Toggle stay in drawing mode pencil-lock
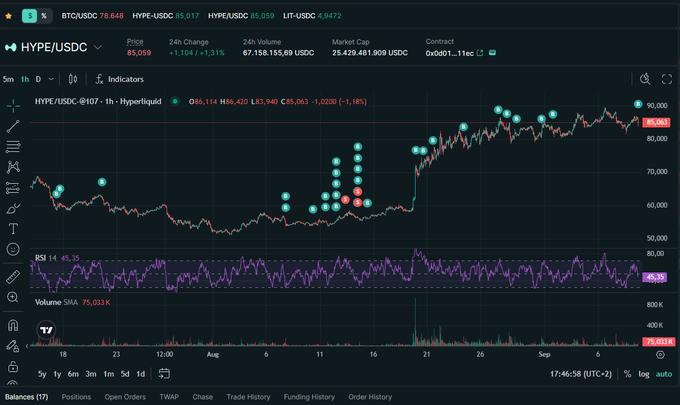 (13, 346)
